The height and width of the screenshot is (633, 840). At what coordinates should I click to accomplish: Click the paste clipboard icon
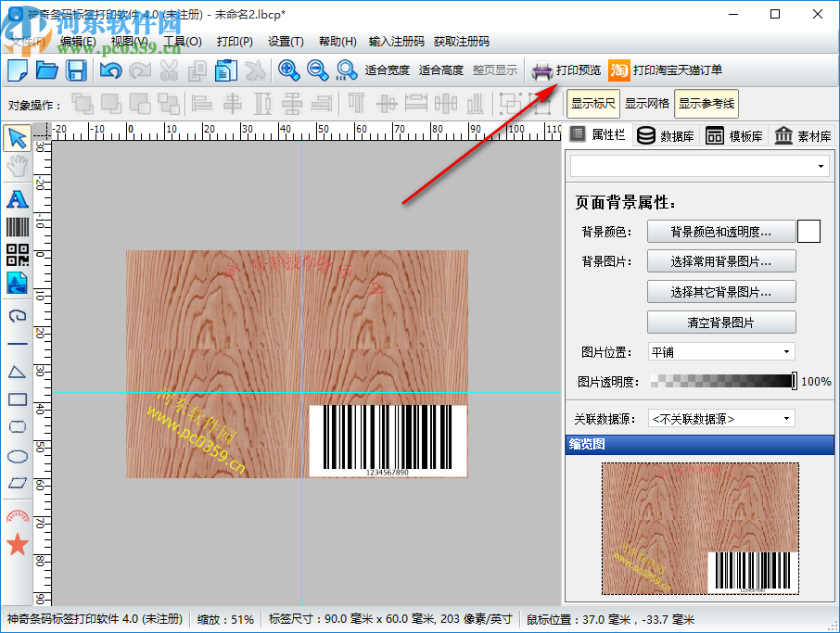pyautogui.click(x=226, y=70)
